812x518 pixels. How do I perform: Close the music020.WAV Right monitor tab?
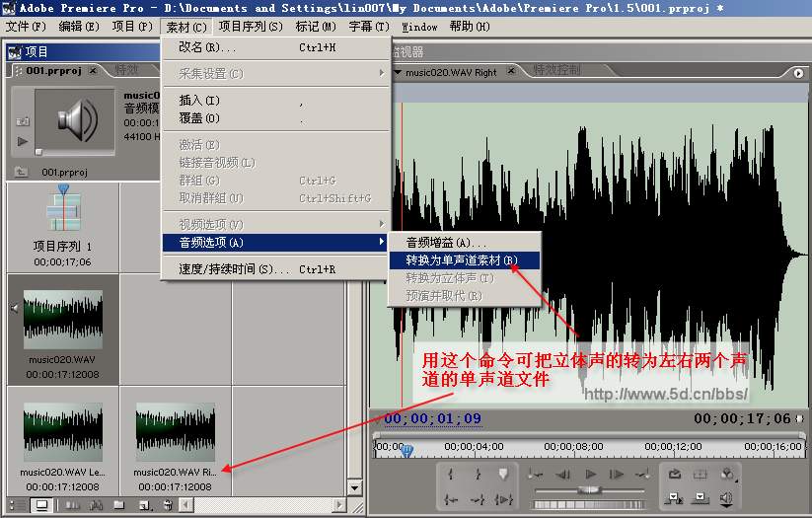[511, 70]
